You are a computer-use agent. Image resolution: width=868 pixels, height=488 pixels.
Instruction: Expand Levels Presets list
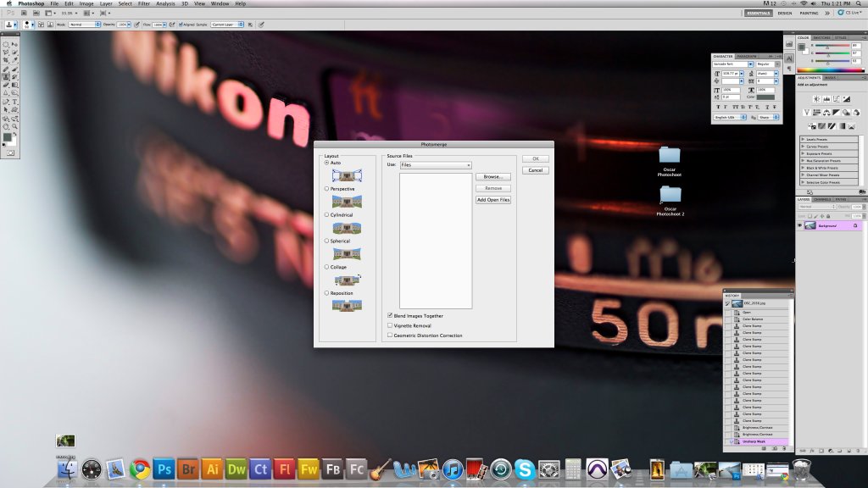point(803,140)
